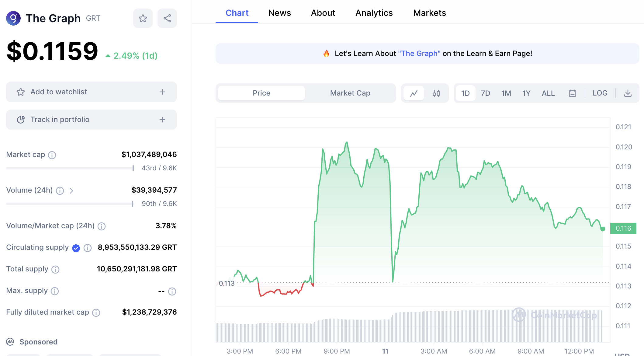Open Market cap info tooltip icon

click(52, 155)
